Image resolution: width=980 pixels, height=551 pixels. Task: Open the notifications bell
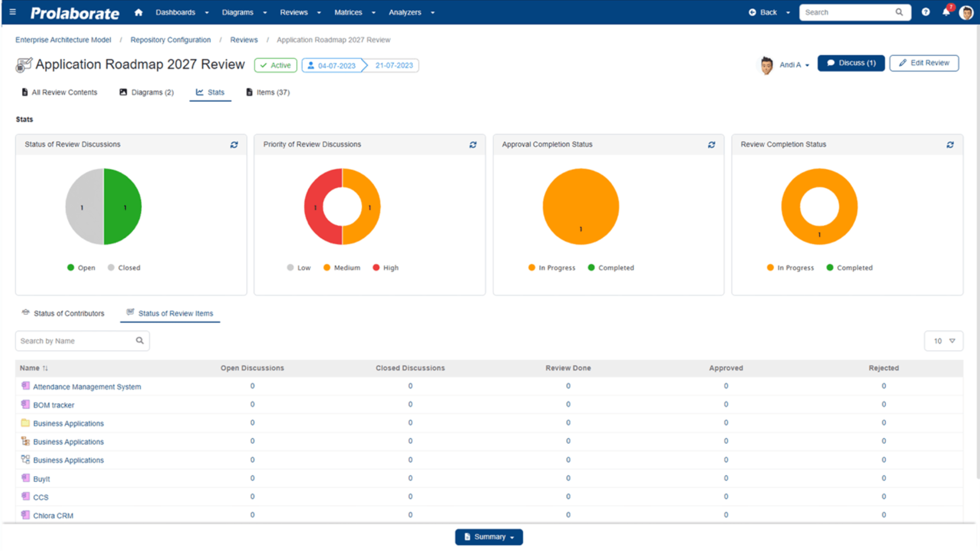coord(946,12)
